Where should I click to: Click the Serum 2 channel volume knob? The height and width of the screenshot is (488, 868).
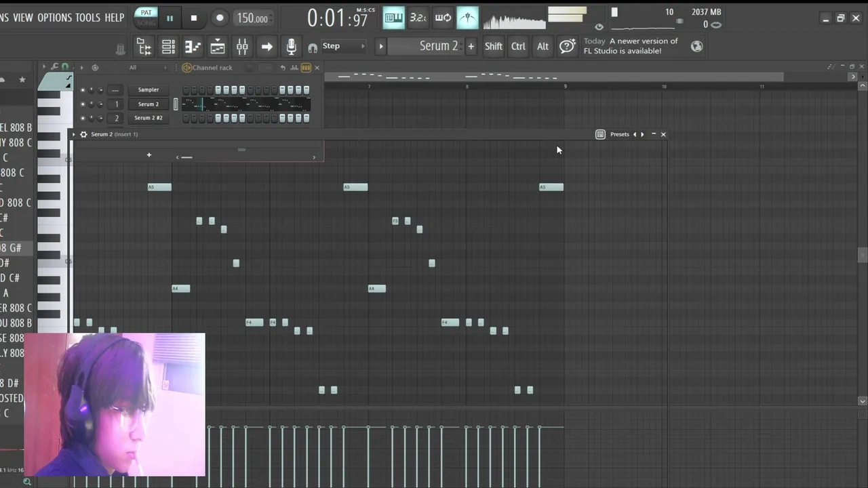tap(100, 104)
